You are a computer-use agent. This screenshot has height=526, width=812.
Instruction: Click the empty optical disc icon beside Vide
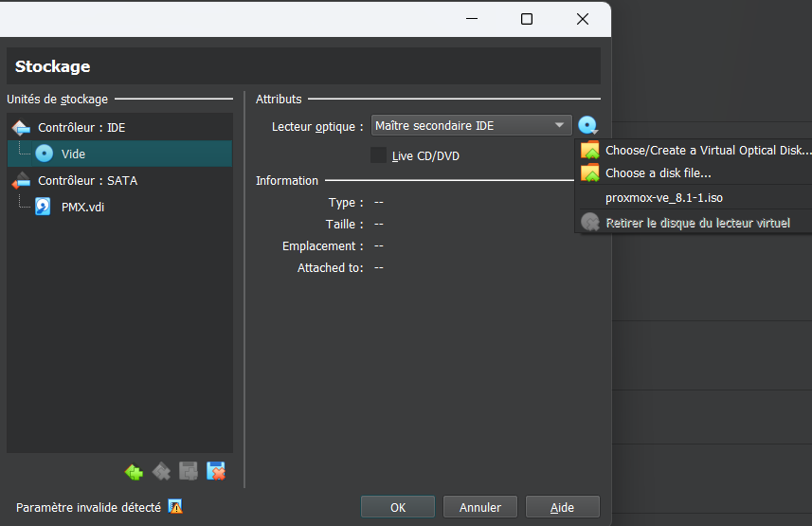[44, 154]
